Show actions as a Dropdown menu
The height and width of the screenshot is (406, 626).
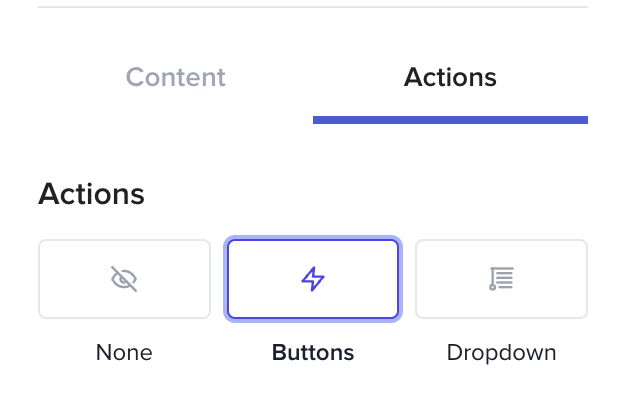(501, 279)
